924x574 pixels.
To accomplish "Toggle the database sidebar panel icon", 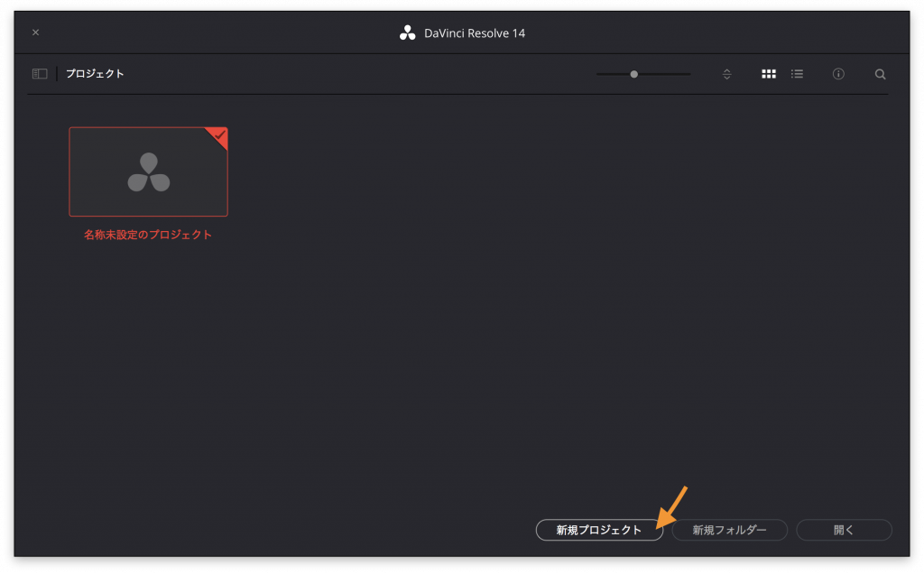I will (40, 74).
